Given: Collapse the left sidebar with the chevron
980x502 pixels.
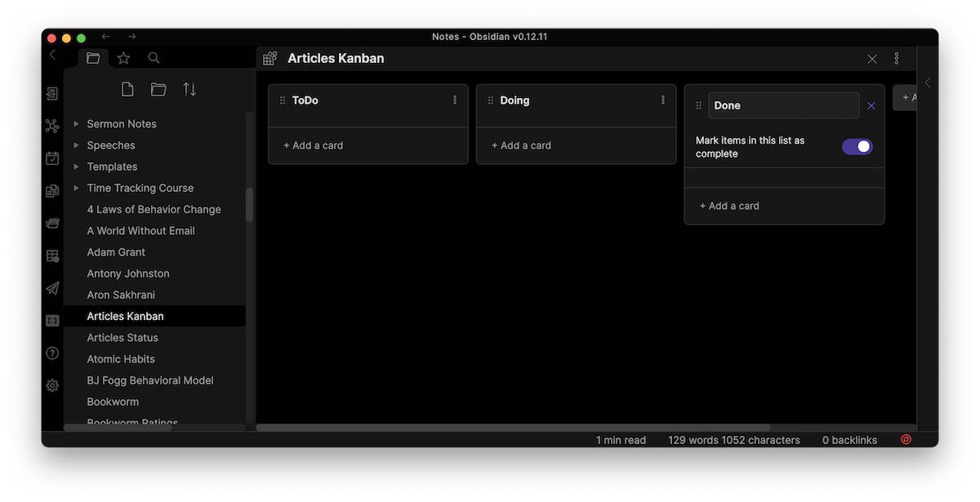Looking at the screenshot, I should click(x=52, y=55).
